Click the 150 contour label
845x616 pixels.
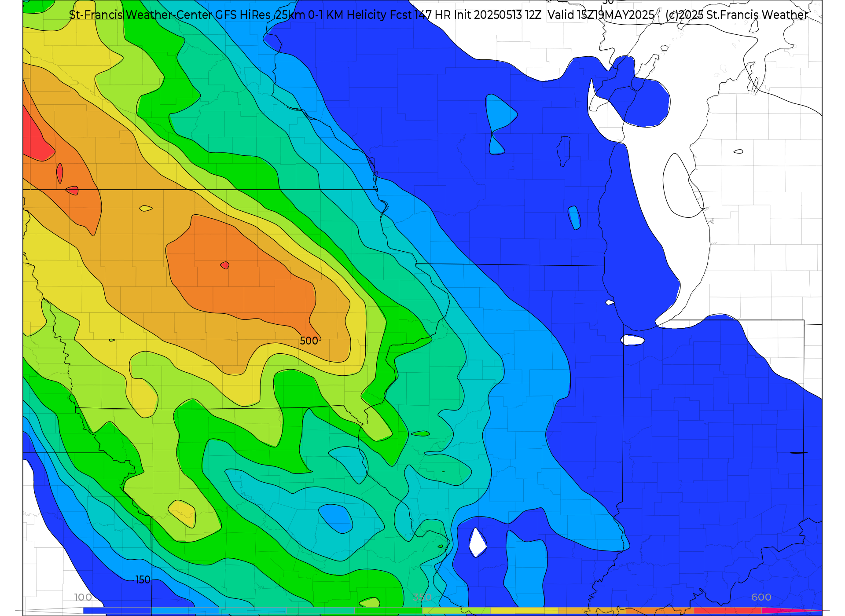143,580
